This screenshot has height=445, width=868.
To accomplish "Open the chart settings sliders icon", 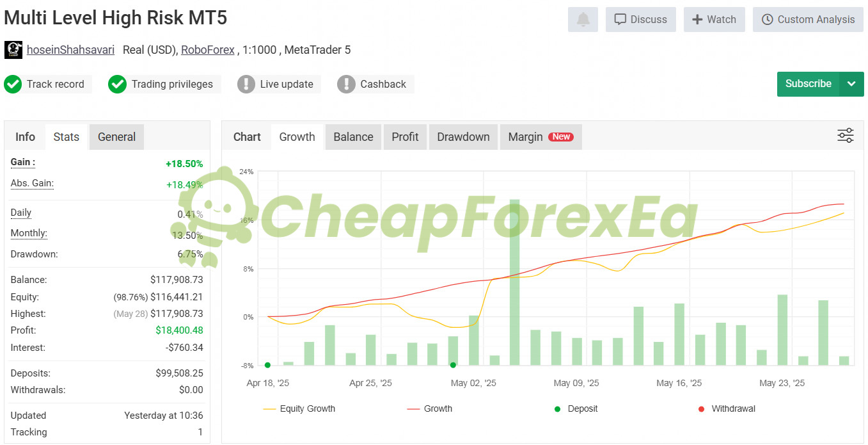I will (x=846, y=136).
